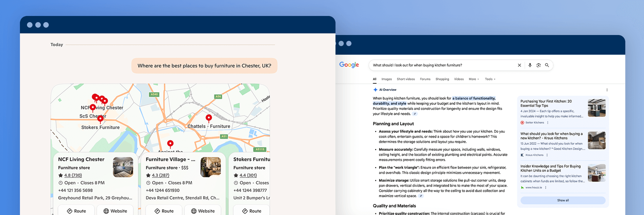The image size is (644, 215).
Task: Open 'What should you look for' Kraus link
Action: click(551, 136)
